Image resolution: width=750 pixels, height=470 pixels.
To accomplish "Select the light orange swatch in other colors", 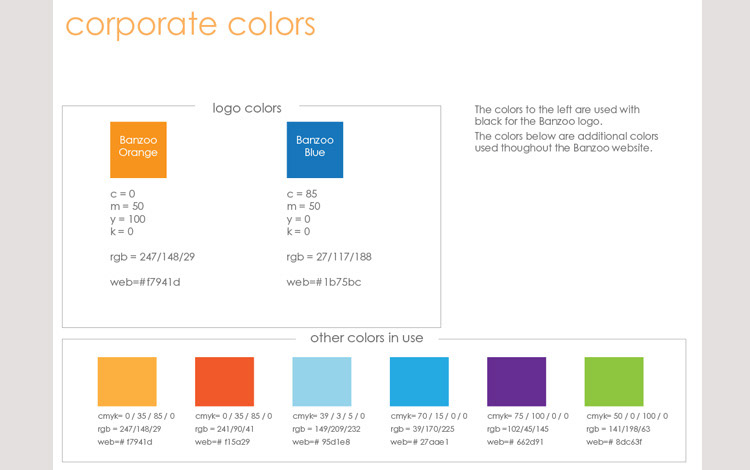I will (126, 381).
